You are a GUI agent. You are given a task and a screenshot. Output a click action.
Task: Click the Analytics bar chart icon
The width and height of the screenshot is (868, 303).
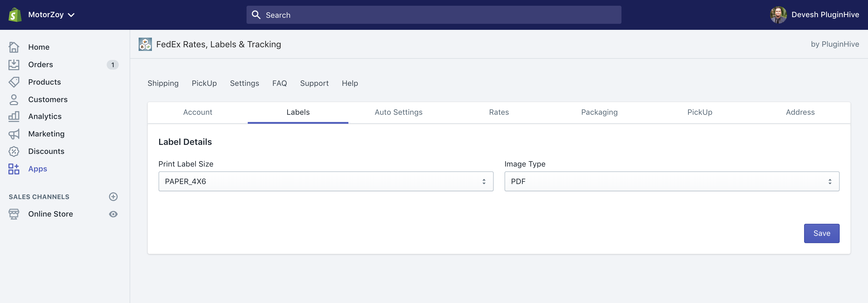pos(14,117)
